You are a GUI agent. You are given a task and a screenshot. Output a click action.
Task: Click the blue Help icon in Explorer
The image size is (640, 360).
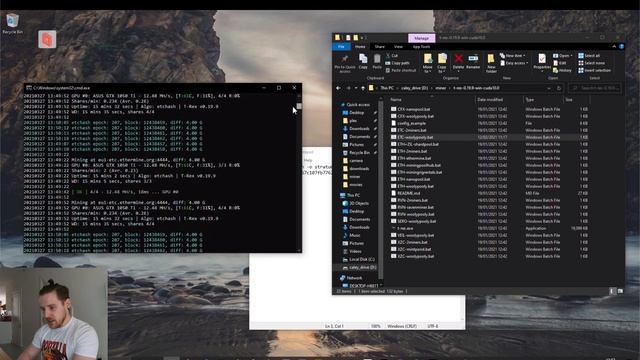[621, 47]
